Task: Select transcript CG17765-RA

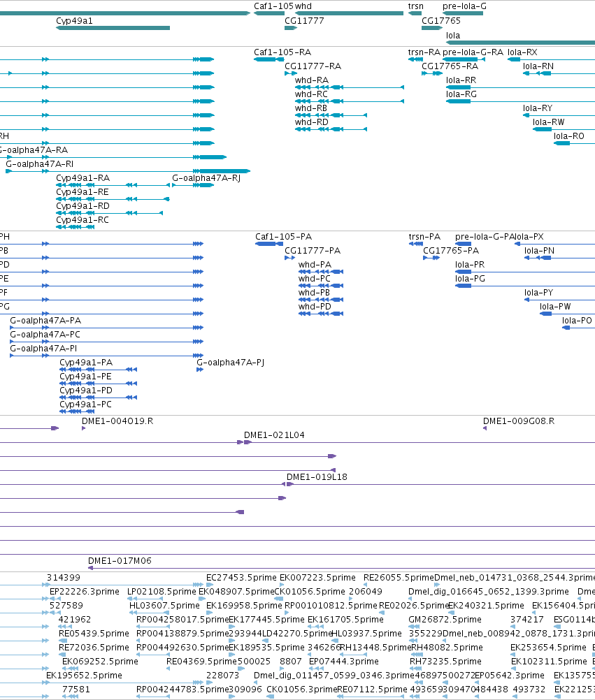Action: (450, 66)
